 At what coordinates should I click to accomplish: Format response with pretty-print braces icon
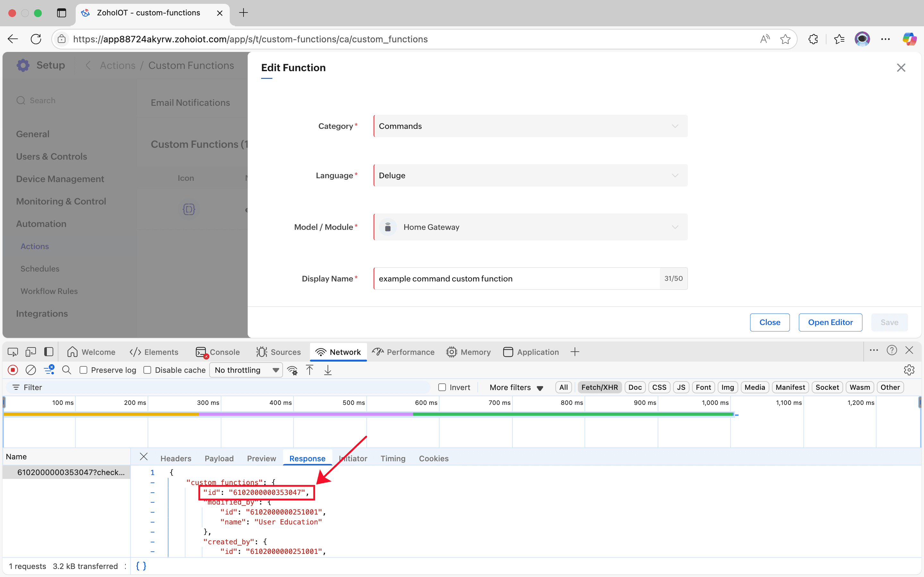point(141,566)
